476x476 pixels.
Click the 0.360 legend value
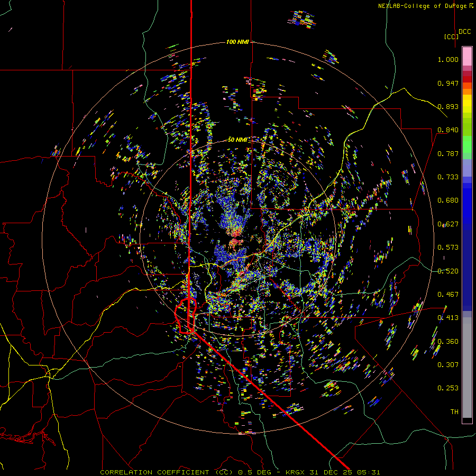pyautogui.click(x=448, y=342)
